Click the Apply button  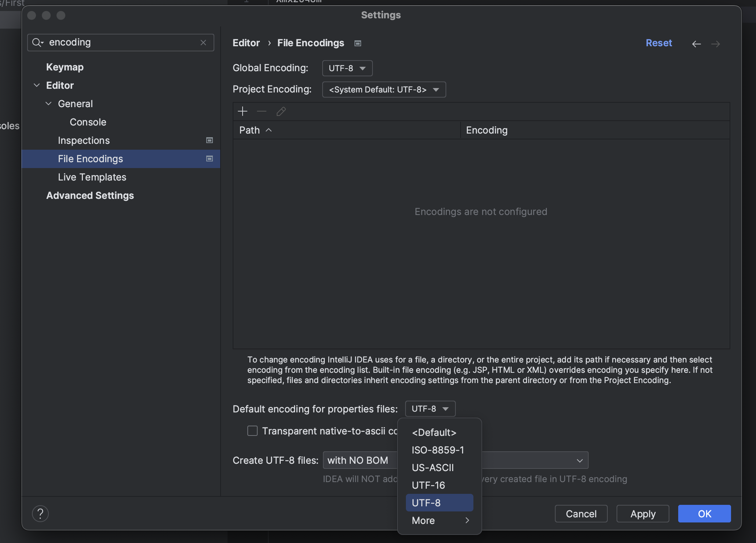coord(643,514)
